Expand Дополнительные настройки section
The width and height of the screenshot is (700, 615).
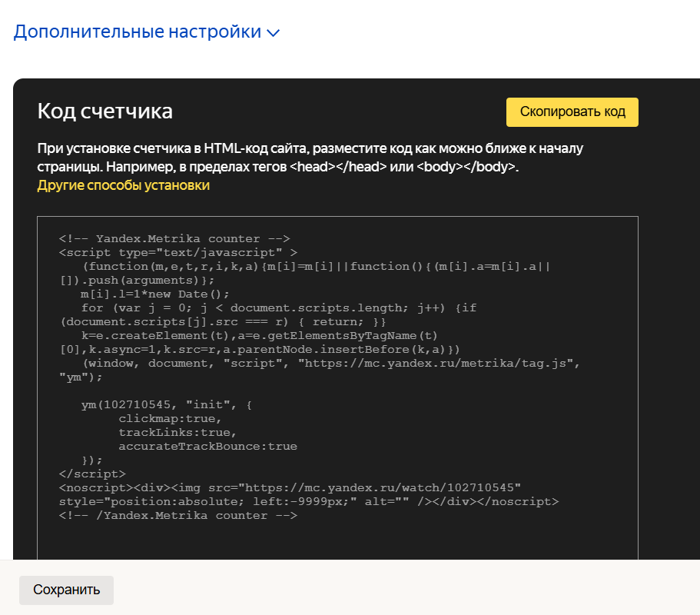pos(147,32)
